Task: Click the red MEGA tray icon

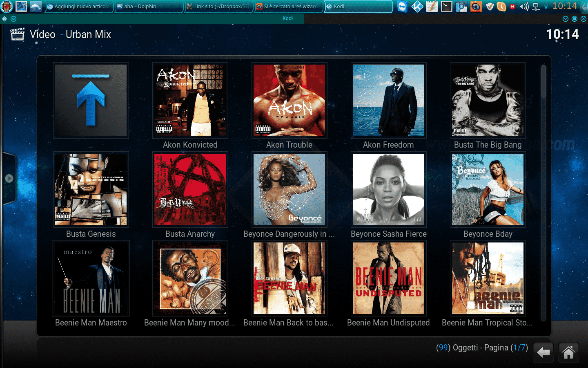Action: pyautogui.click(x=512, y=7)
